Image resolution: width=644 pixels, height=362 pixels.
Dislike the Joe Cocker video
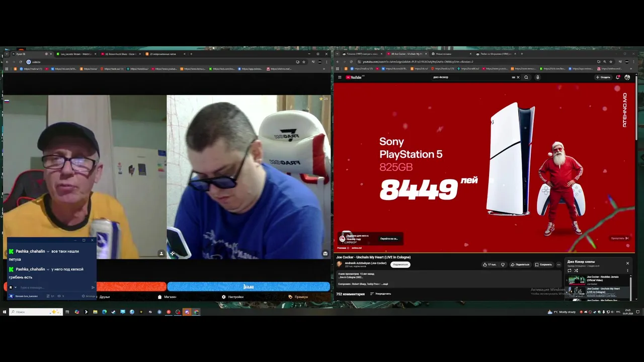[503, 264]
